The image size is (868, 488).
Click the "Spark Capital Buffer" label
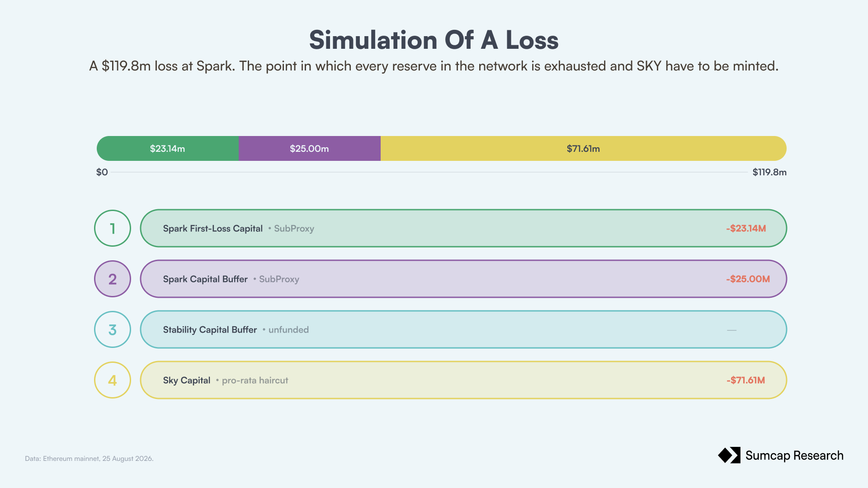click(x=205, y=279)
